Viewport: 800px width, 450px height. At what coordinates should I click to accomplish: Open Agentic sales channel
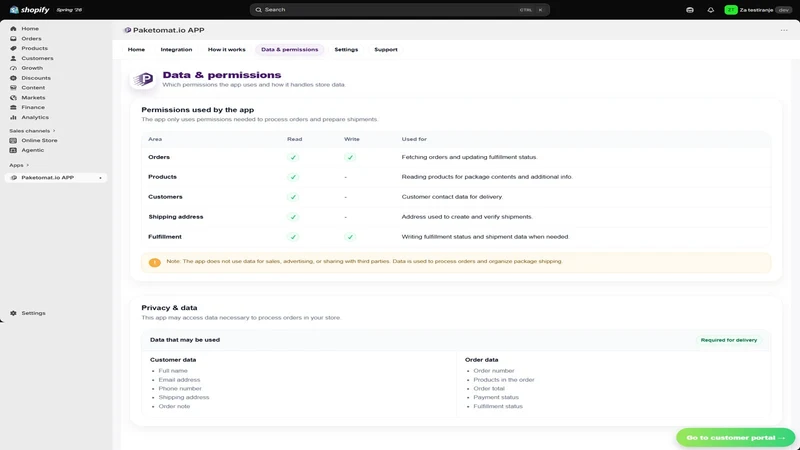(32, 150)
